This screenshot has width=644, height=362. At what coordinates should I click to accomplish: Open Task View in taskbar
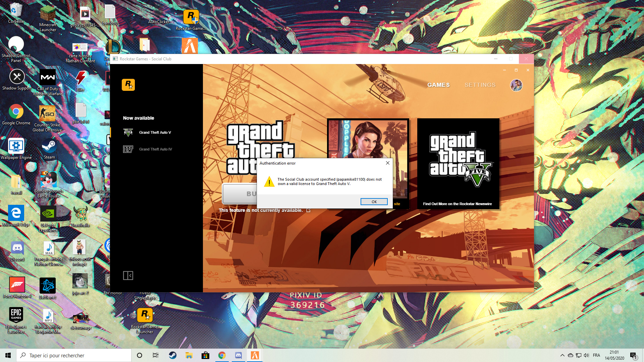tap(156, 355)
